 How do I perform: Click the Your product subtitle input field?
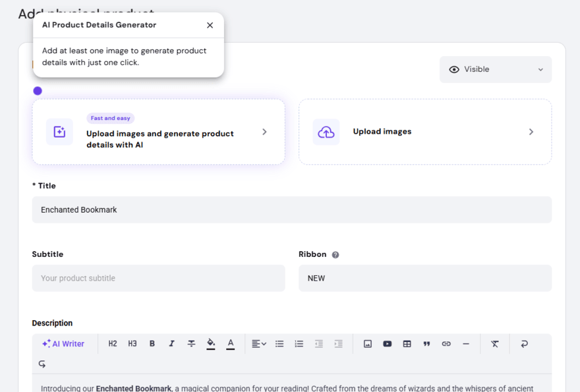(x=158, y=278)
